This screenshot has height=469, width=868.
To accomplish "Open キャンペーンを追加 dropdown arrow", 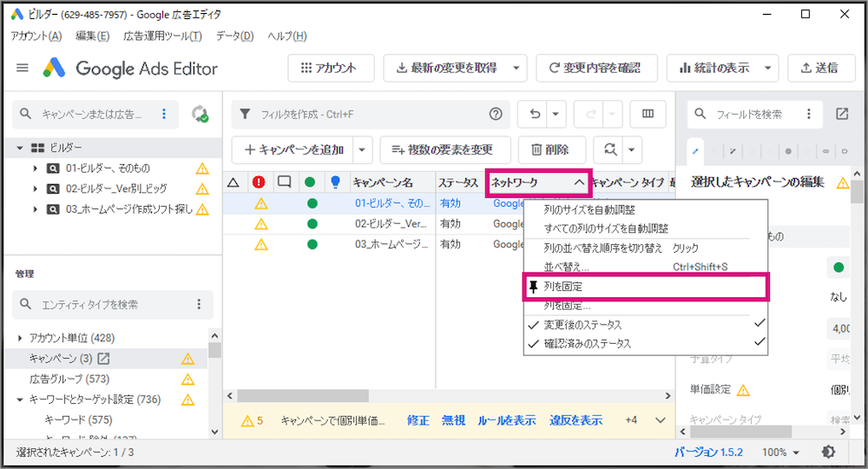I will (x=362, y=149).
